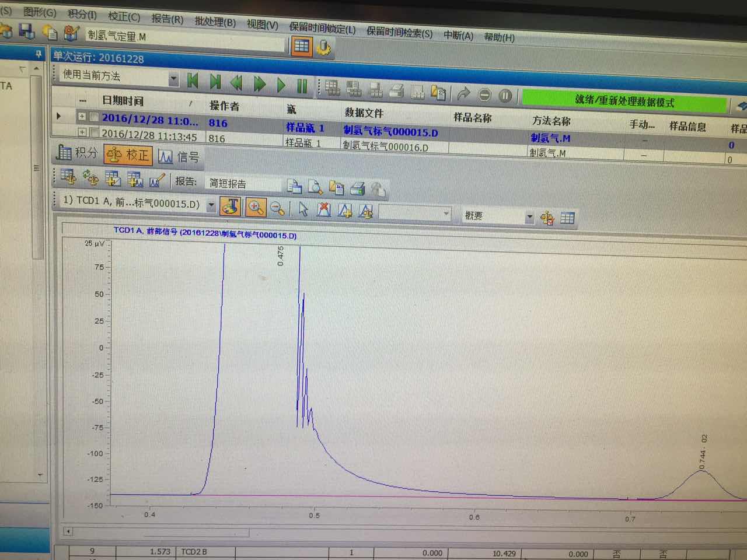Click the save method floppy disk icon
The height and width of the screenshot is (560, 747).
[27, 32]
